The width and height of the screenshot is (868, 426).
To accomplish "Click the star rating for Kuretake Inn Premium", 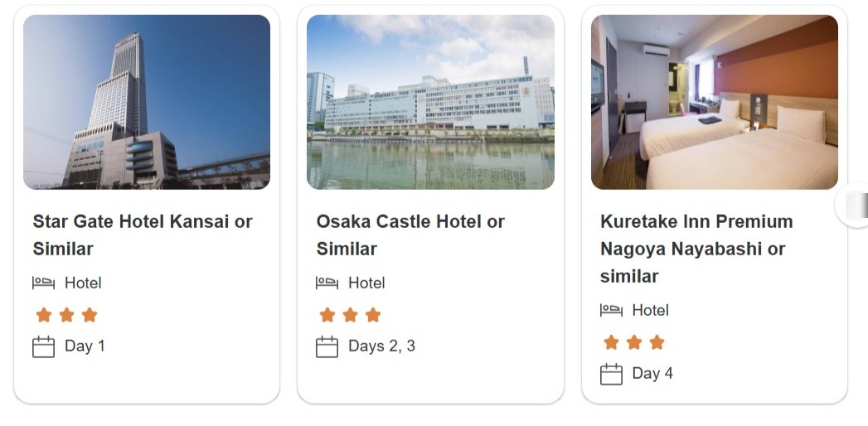I will [x=634, y=342].
